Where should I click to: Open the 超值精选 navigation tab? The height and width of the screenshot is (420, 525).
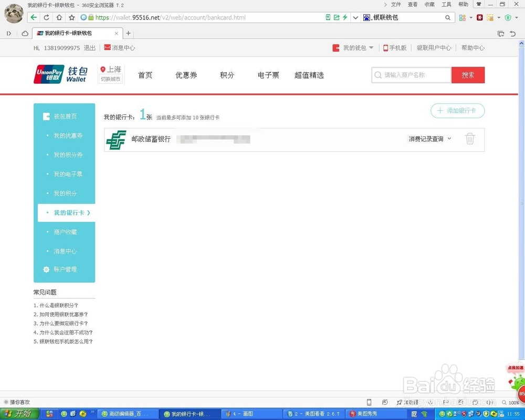pos(309,75)
